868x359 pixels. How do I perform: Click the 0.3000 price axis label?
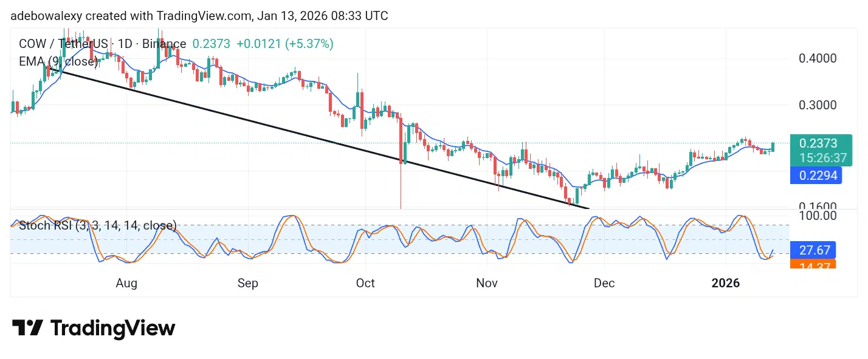(817, 105)
